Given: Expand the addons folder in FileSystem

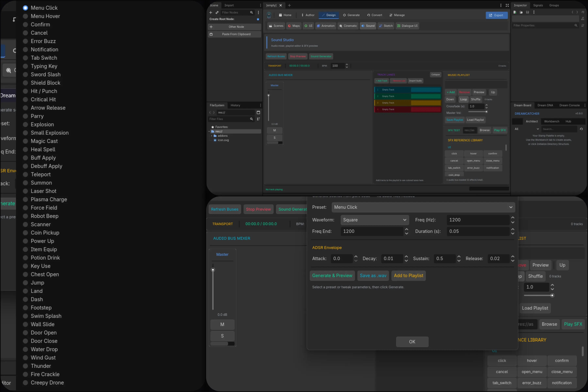Looking at the screenshot, I should pyautogui.click(x=212, y=136).
